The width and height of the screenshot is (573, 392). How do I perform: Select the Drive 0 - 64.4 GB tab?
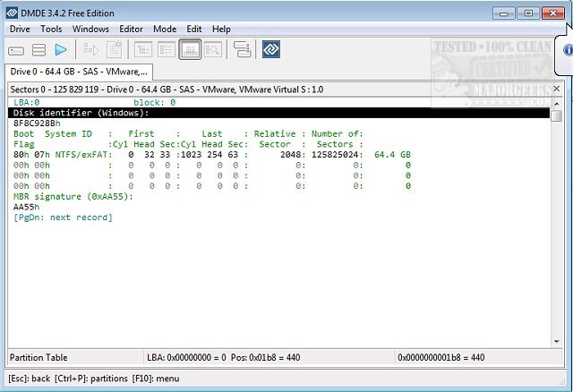click(x=79, y=72)
